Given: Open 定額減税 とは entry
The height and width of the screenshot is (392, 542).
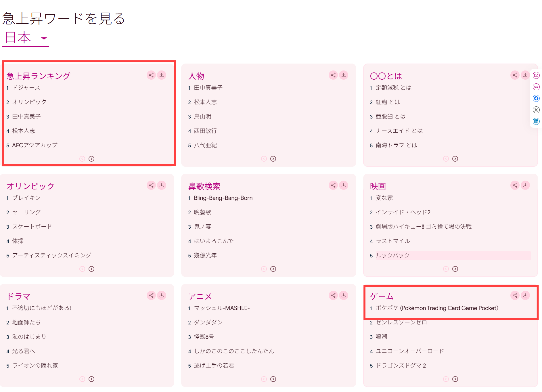Looking at the screenshot, I should [393, 88].
